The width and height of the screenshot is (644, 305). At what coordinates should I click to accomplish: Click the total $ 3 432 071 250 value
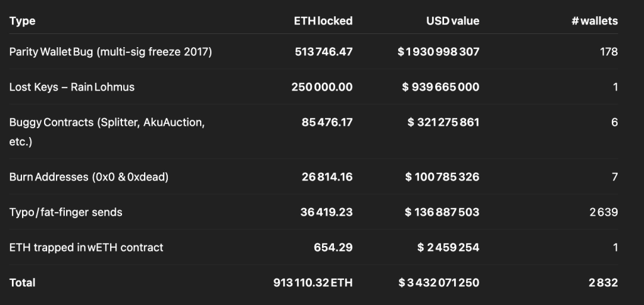[438, 282]
